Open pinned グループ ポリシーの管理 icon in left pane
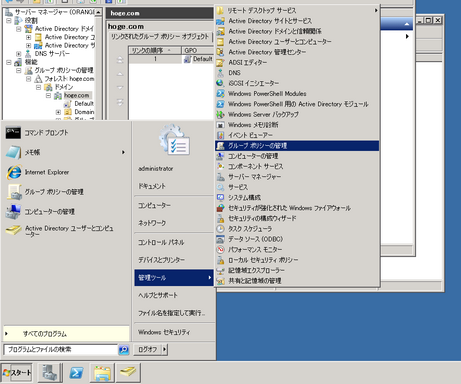This screenshot has width=461, height=384. coord(14,192)
